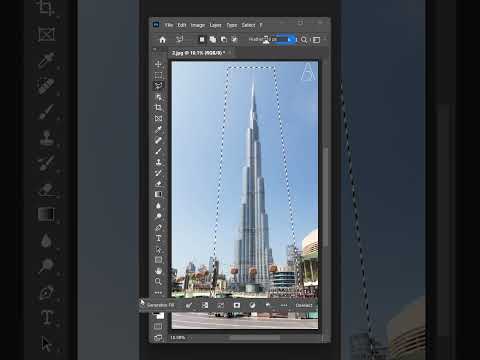Select the Clone Stamp tool

click(158, 162)
